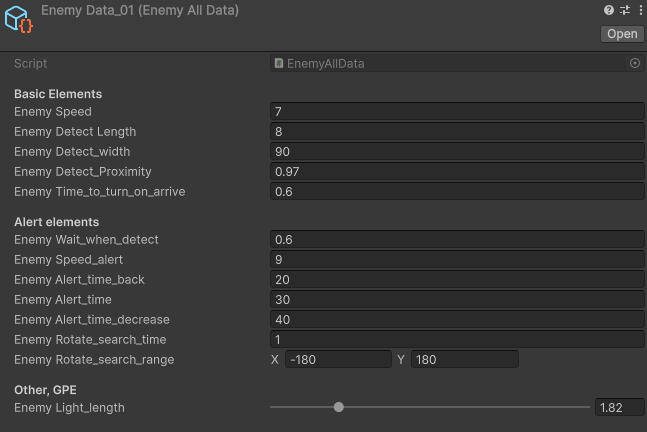Viewport: 647px width, 432px height.
Task: Open the three-dot inspector options menu
Action: (640, 10)
